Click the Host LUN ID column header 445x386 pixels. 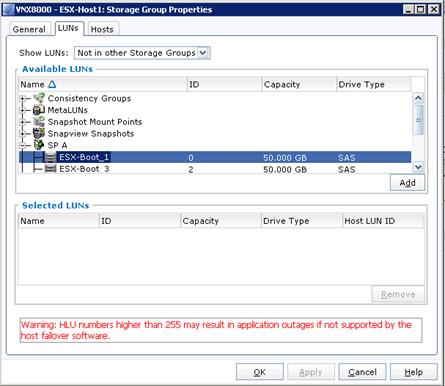pyautogui.click(x=383, y=221)
